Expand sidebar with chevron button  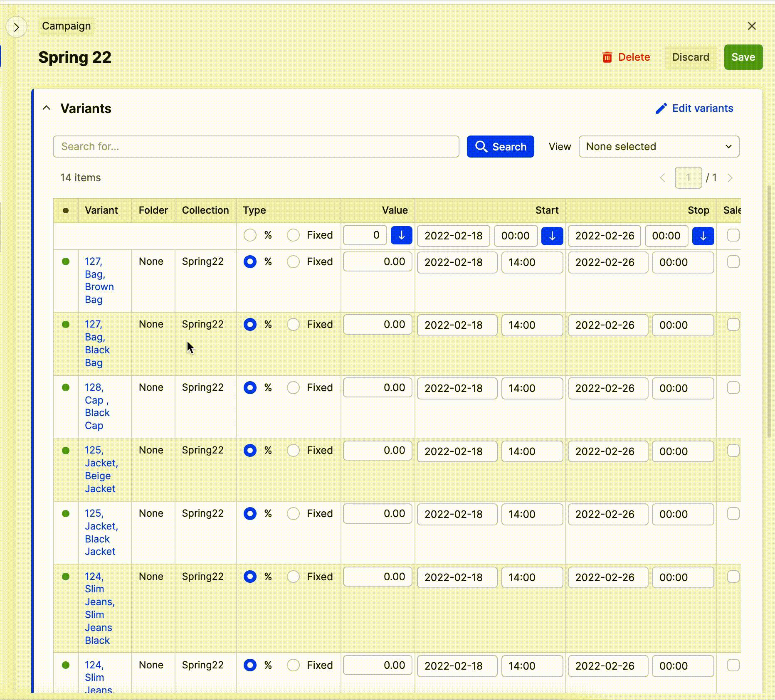[x=17, y=27]
